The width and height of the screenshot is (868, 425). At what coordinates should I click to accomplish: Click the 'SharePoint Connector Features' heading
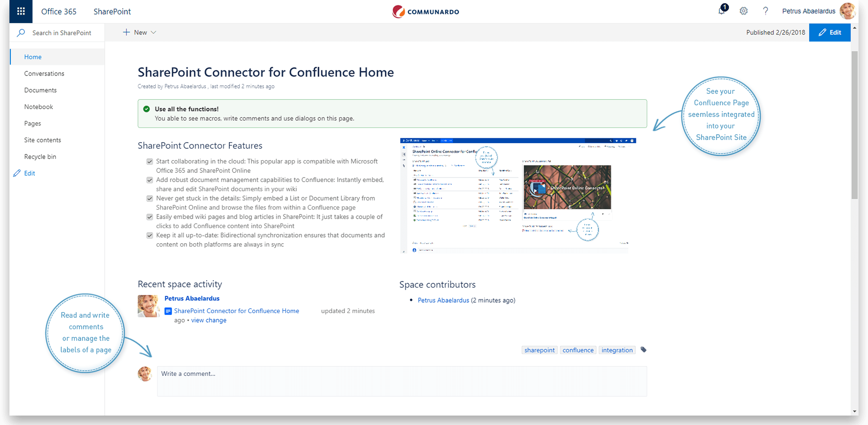click(200, 145)
